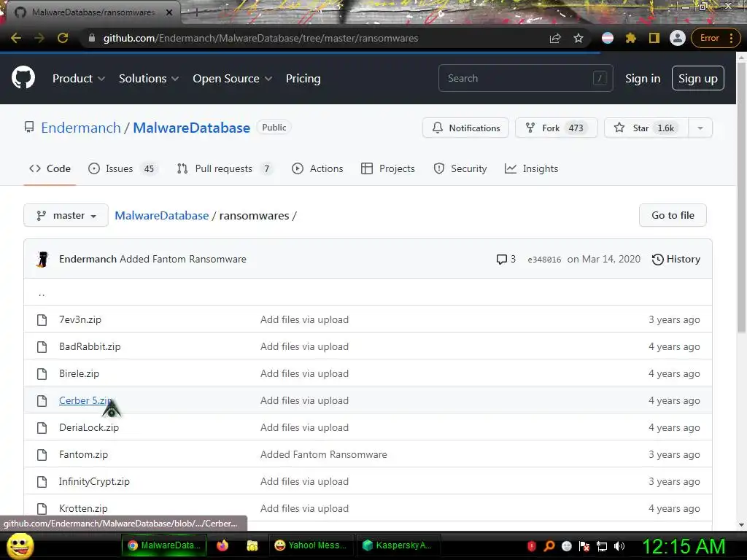Click the share page icon in address bar
Screen dimensions: 747x560
[x=555, y=38]
